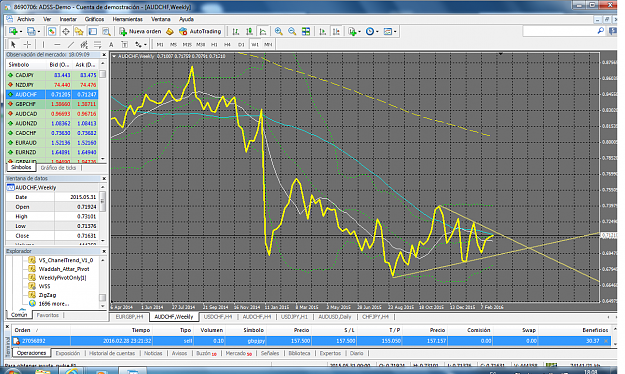Switch to the USDCHF,H4 chart tab
This screenshot has width=625, height=374.
(x=218, y=317)
